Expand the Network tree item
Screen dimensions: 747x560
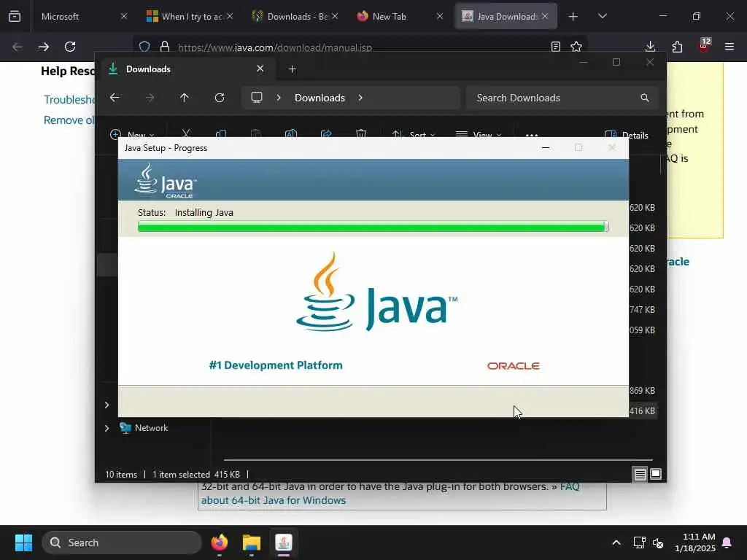[x=107, y=428]
